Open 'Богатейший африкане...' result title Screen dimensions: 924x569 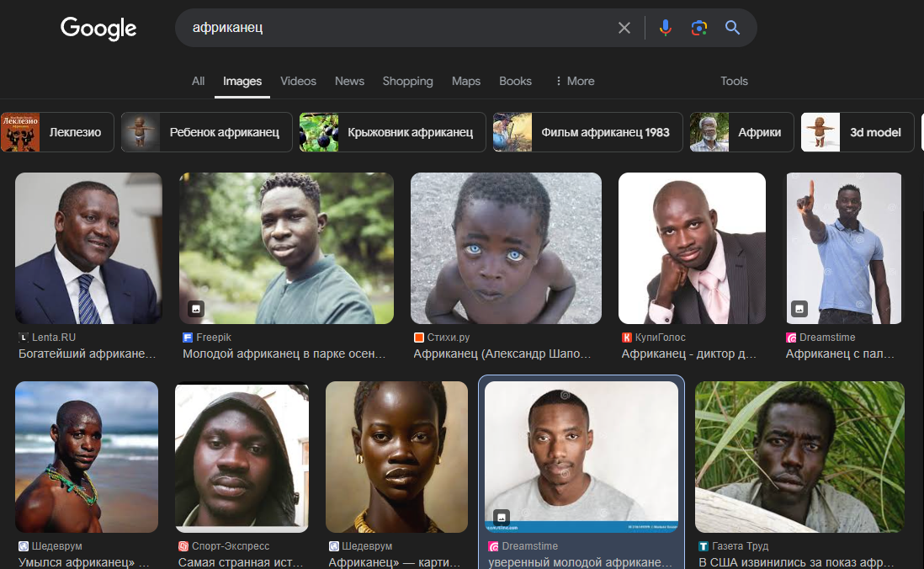coord(88,354)
